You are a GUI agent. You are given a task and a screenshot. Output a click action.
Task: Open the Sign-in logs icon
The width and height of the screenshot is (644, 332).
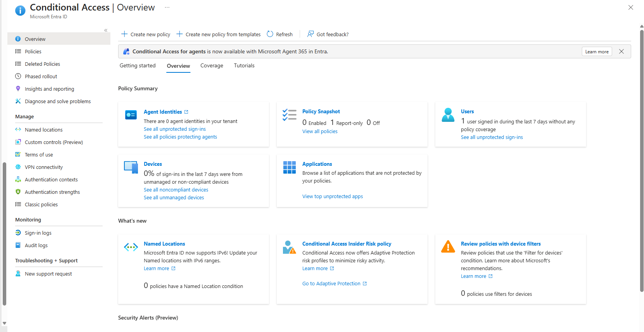(x=18, y=233)
